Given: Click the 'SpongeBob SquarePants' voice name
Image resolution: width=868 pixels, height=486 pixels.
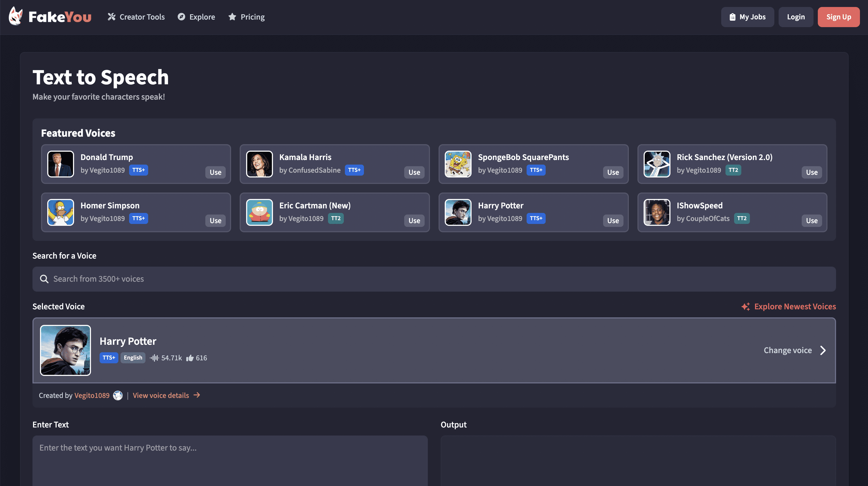Looking at the screenshot, I should [x=523, y=157].
